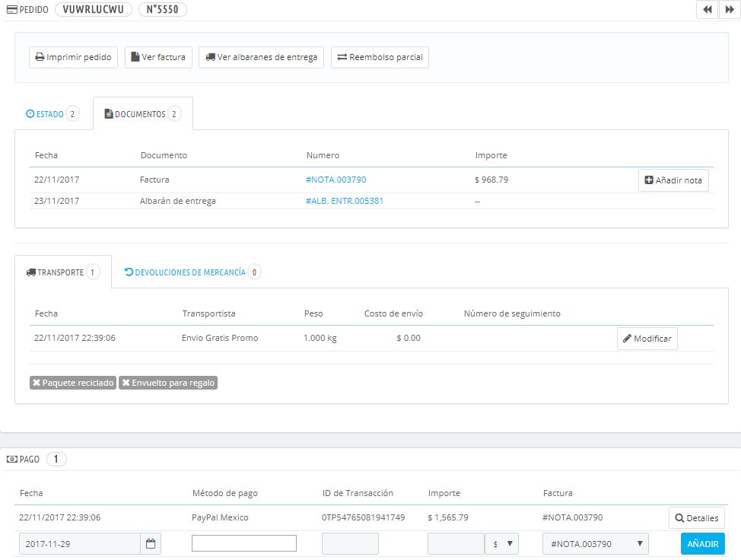Image resolution: width=741 pixels, height=560 pixels.
Task: Switch to the Estado tab
Action: click(52, 114)
